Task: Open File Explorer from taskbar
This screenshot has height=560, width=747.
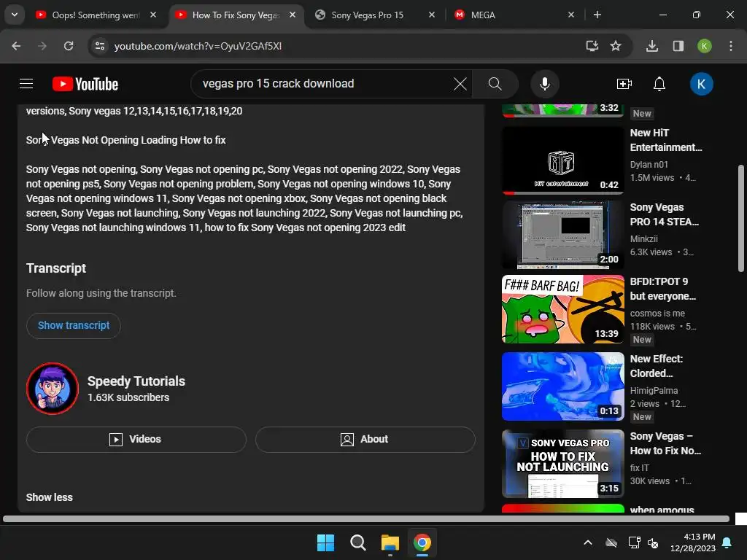Action: (x=390, y=542)
